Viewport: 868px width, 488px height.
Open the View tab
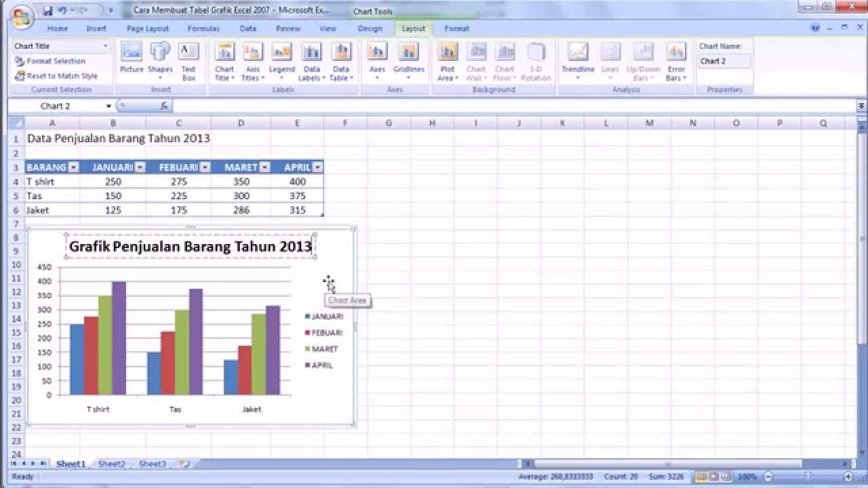point(328,28)
